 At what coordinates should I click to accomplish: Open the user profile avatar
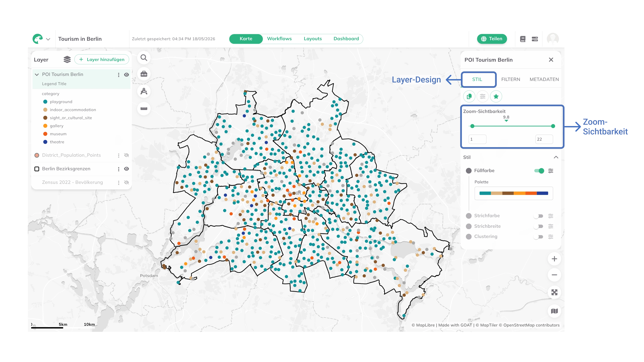click(552, 39)
